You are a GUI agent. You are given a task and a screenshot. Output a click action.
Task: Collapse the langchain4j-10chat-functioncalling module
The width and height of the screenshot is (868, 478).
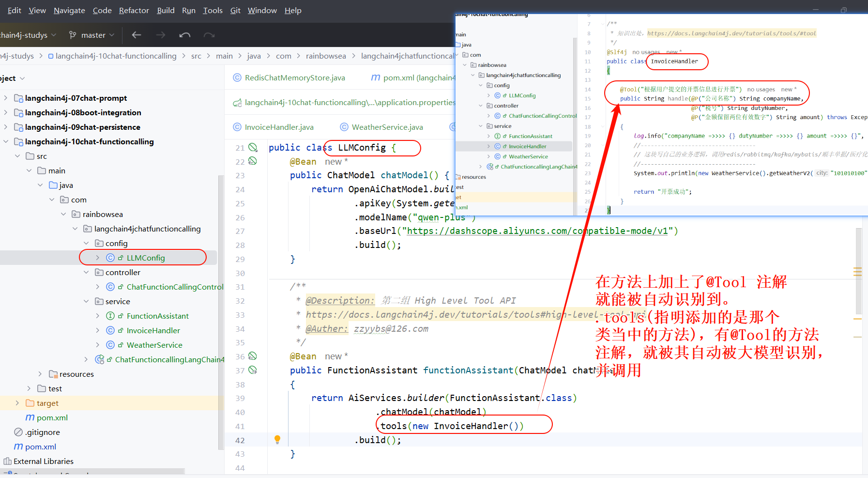(x=6, y=141)
